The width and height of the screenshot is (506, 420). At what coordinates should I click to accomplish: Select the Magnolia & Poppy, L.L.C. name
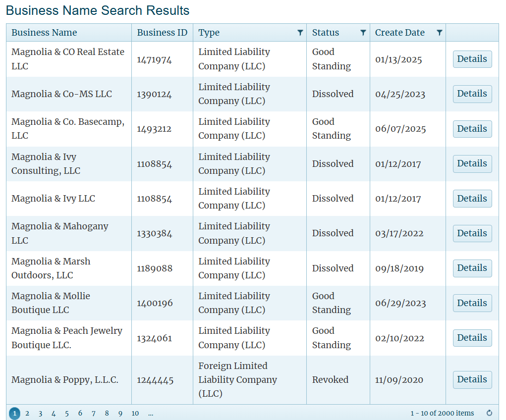(x=65, y=380)
